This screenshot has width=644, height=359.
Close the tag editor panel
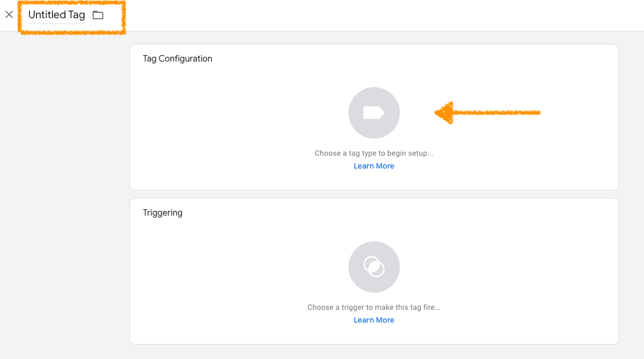point(9,15)
